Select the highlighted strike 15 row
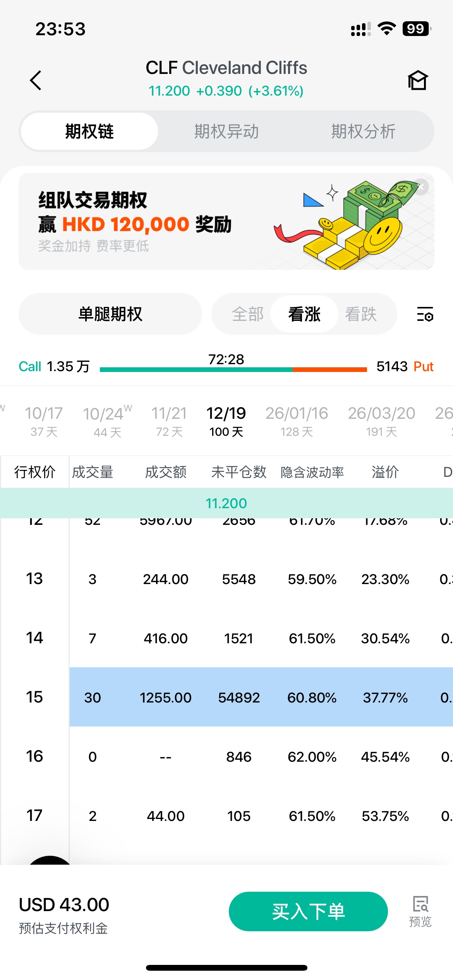 [226, 697]
